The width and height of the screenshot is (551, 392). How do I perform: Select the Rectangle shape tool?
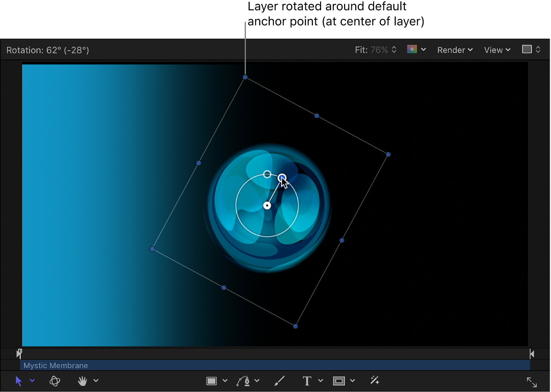click(211, 380)
